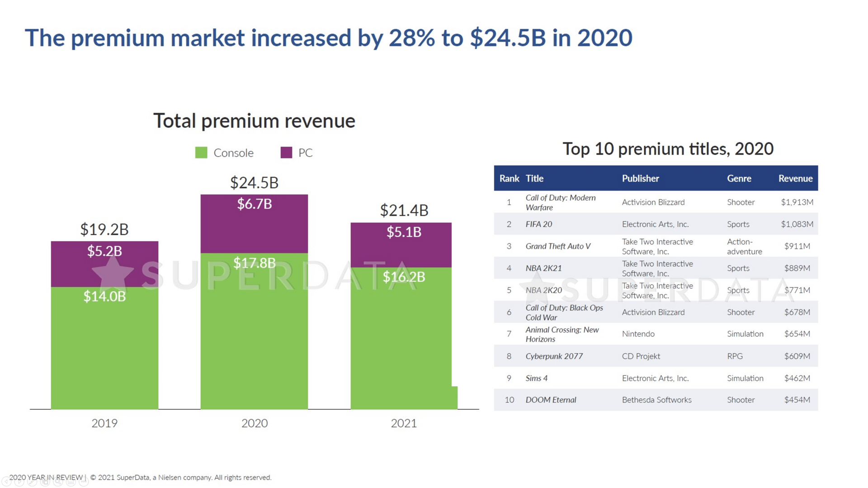This screenshot has width=868, height=488.
Task: Click the 'Total premium revenue' chart title
Action: [254, 121]
